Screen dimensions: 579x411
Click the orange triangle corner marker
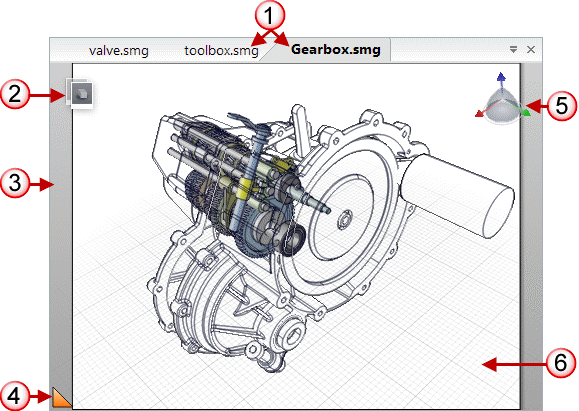(61, 397)
